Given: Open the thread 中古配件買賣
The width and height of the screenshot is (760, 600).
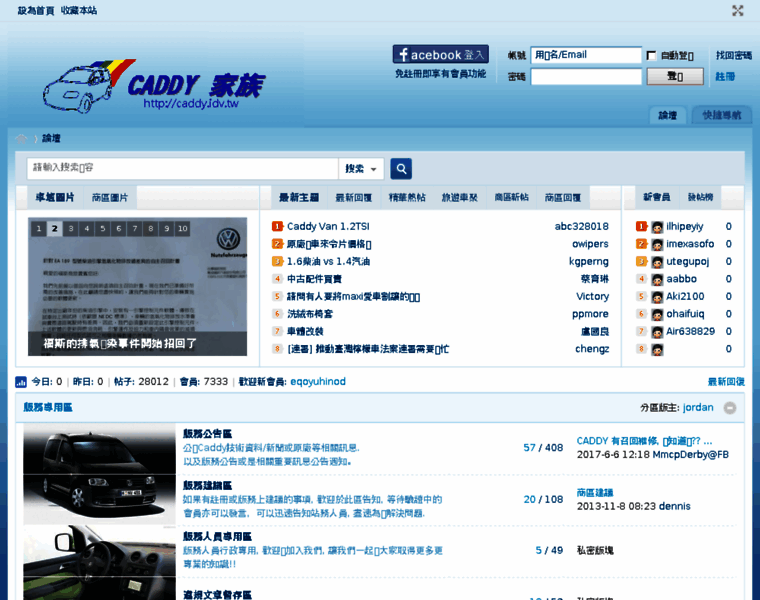Looking at the screenshot, I should pyautogui.click(x=314, y=279).
